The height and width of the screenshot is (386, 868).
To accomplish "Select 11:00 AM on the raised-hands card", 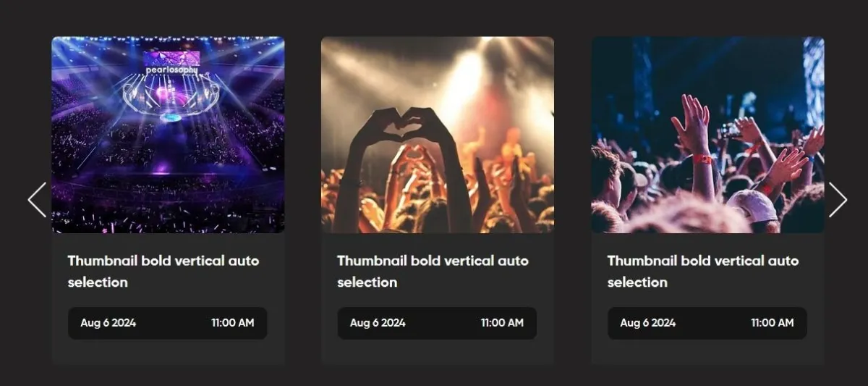I will (772, 323).
